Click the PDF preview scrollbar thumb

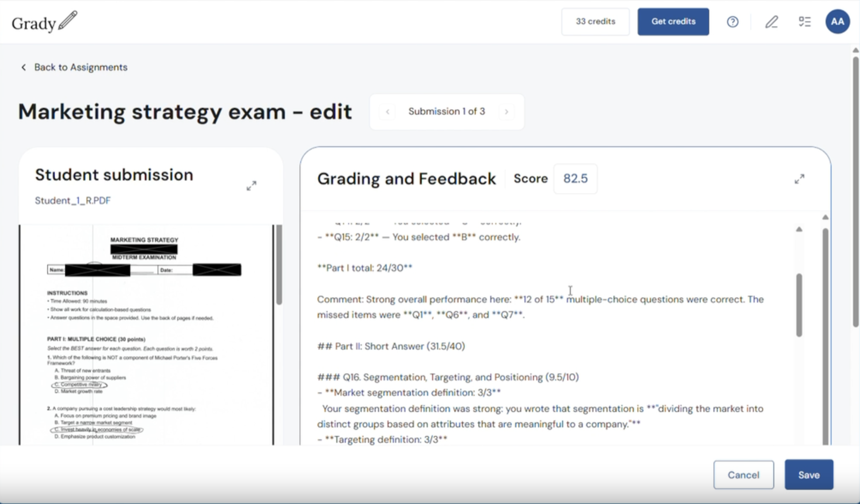tap(279, 264)
